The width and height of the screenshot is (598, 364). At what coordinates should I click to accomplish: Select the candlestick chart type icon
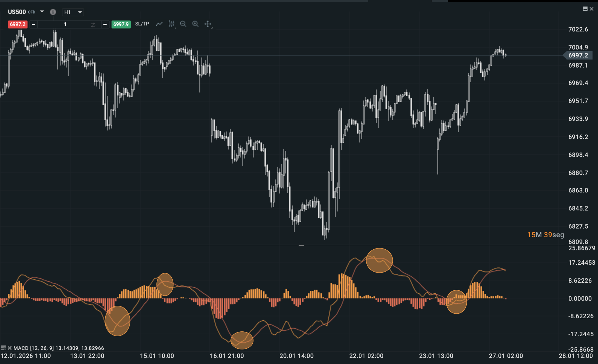click(171, 24)
